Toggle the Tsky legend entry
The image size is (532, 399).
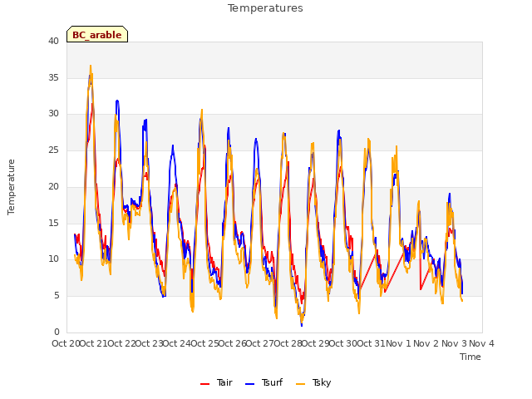click(x=313, y=382)
